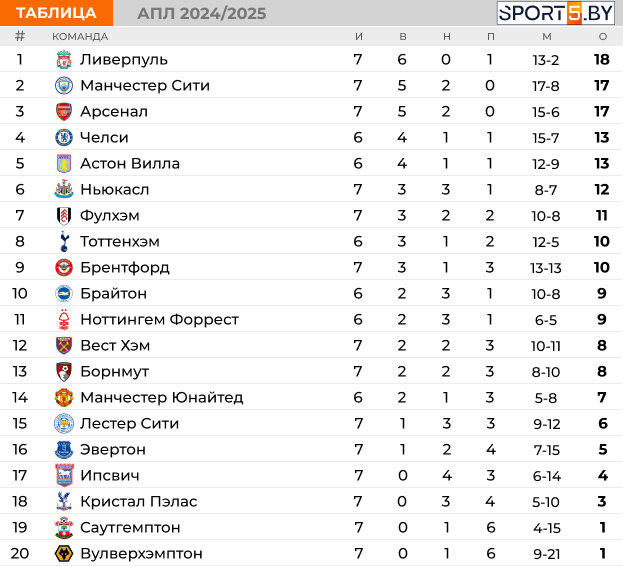Screen dimensions: 623x566
Task: Click the Ньюкасл team name
Action: (114, 189)
